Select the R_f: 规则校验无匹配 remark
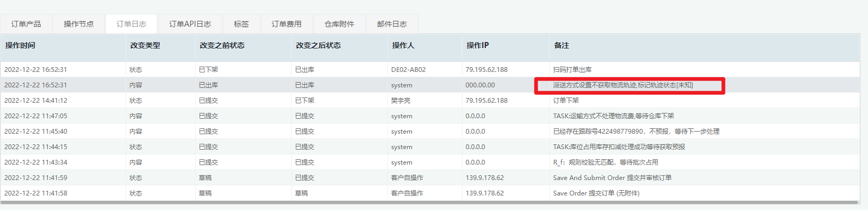The height and width of the screenshot is (212, 868). point(606,162)
